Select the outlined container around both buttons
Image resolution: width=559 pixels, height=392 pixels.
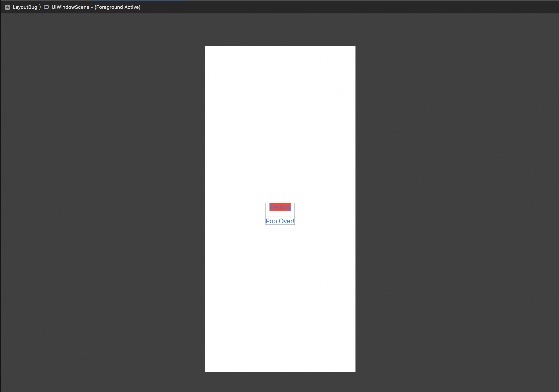280,214
